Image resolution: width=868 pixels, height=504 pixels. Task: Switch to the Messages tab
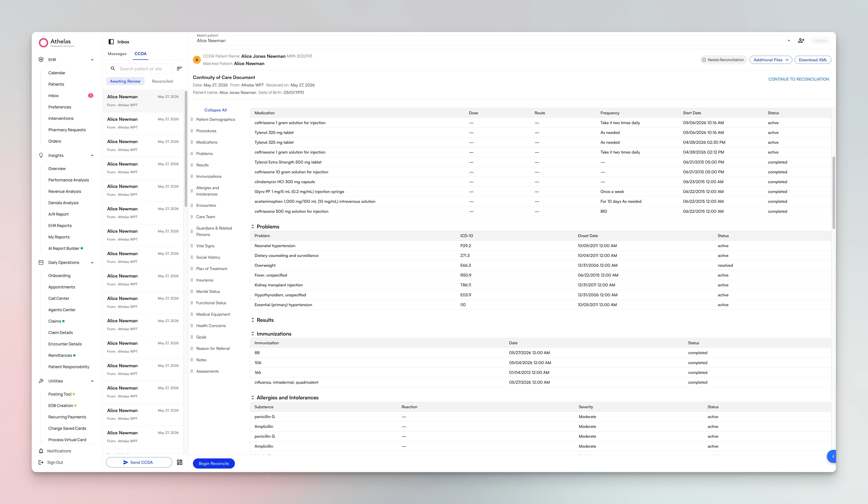pos(117,54)
